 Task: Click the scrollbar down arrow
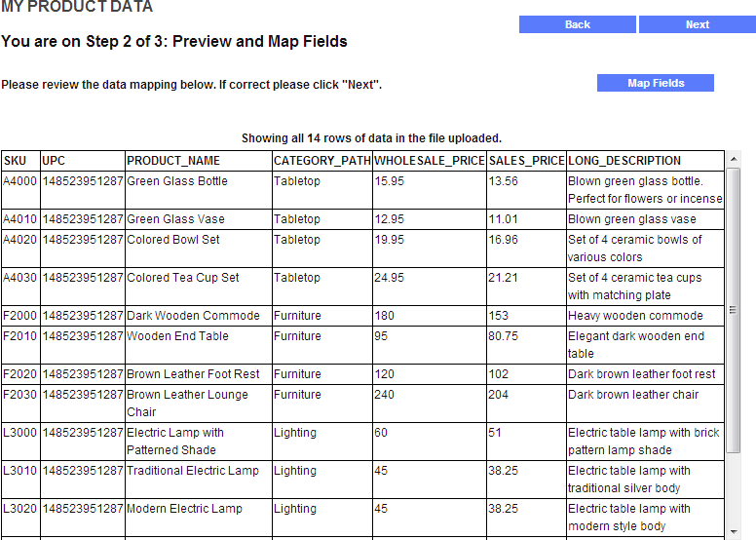(x=733, y=531)
